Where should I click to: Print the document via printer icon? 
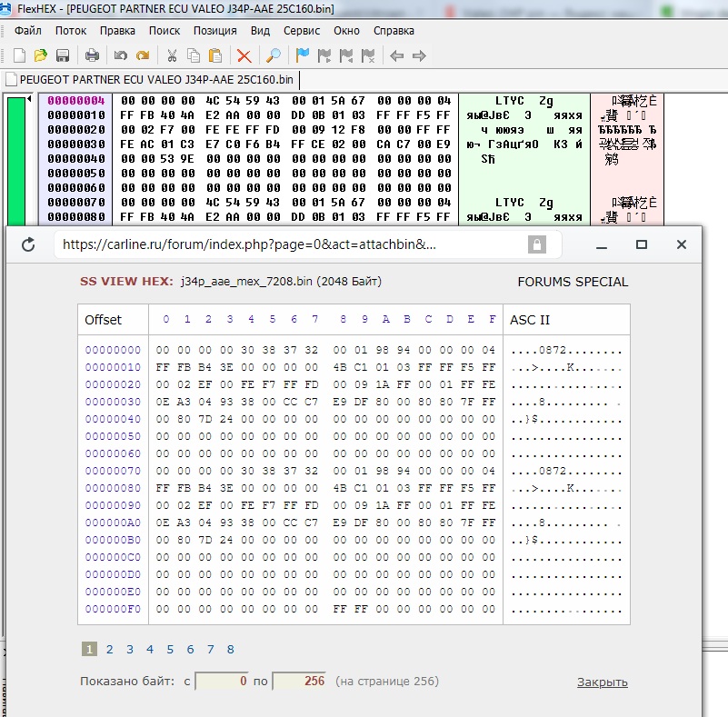tap(92, 55)
